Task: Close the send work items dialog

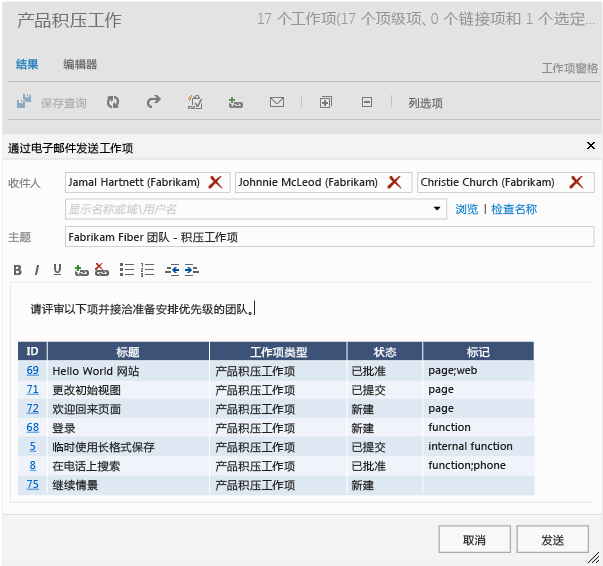Action: pos(591,146)
